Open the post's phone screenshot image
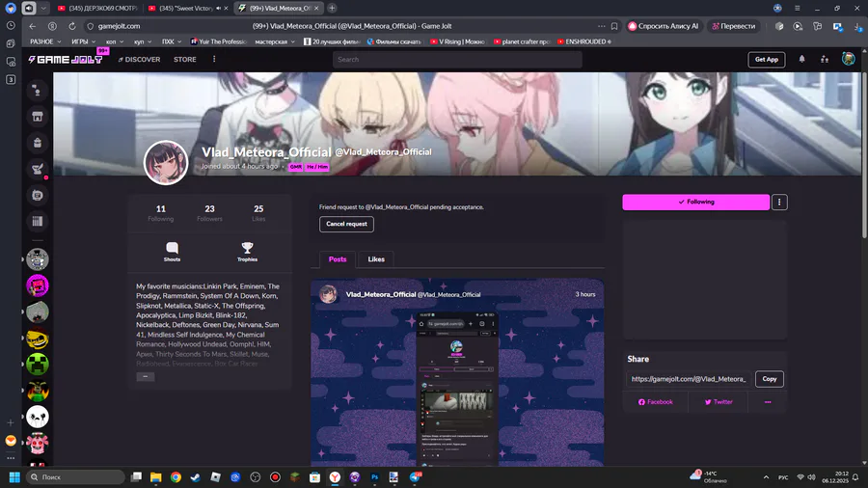The width and height of the screenshot is (868, 488). [457, 388]
